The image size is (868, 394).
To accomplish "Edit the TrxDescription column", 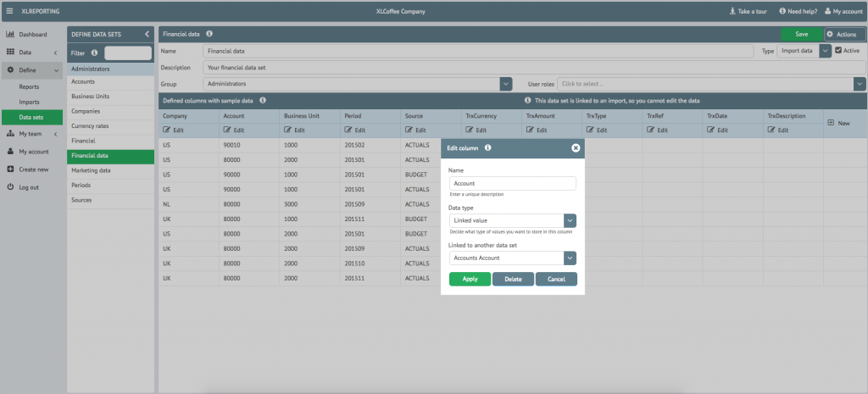I will [778, 130].
